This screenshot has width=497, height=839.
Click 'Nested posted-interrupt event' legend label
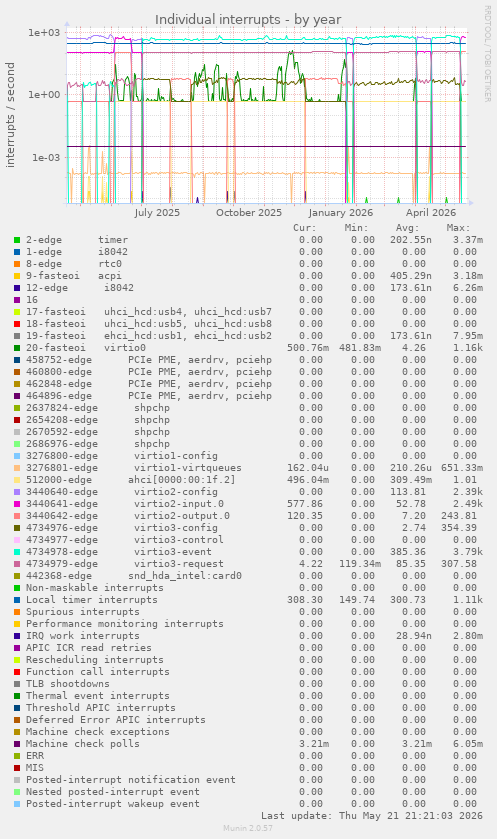(113, 792)
